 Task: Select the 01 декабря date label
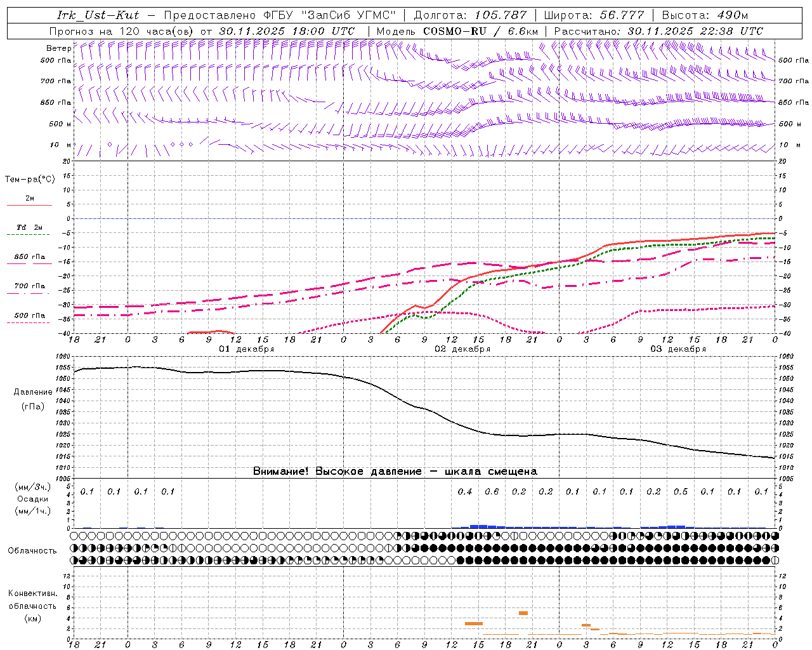tap(247, 349)
